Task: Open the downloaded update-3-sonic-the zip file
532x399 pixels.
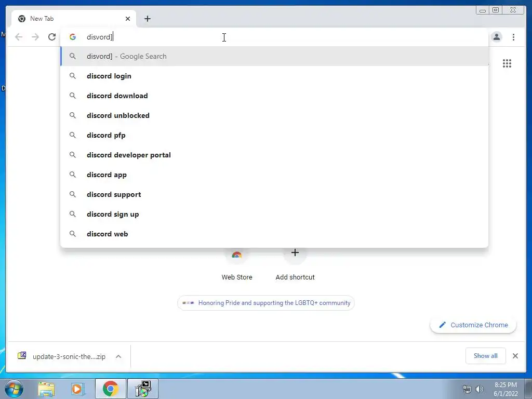Action: [x=69, y=356]
